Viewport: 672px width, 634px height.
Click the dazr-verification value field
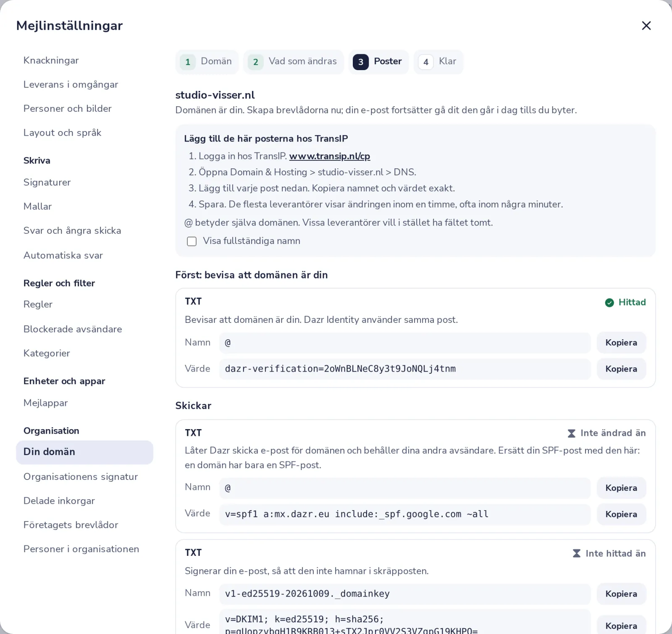(x=405, y=369)
